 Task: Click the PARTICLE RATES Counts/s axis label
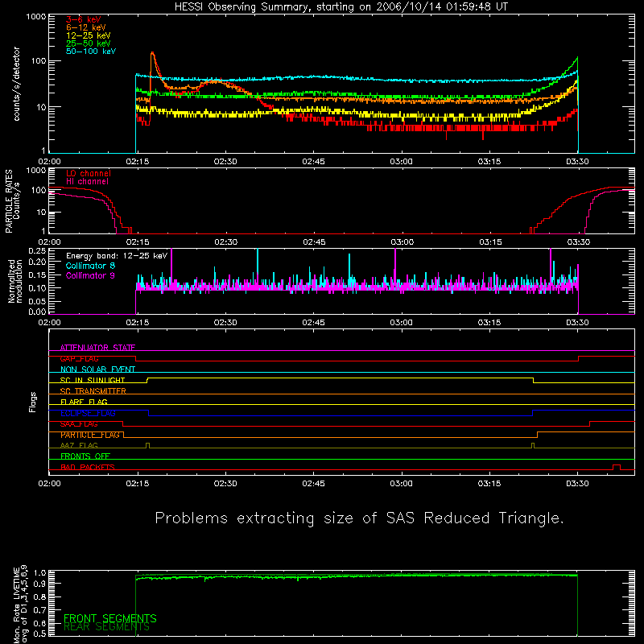12,201
